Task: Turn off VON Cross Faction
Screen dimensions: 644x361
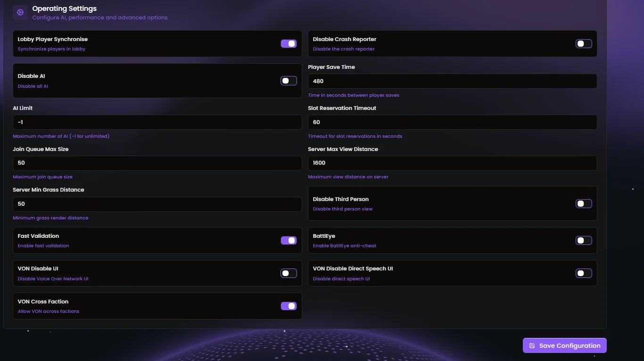Action: 288,306
